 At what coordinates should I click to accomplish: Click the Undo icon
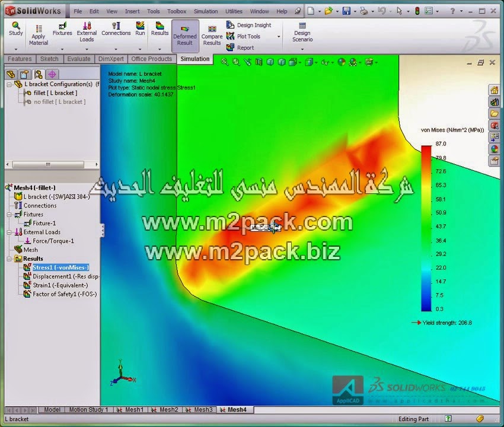point(381,11)
